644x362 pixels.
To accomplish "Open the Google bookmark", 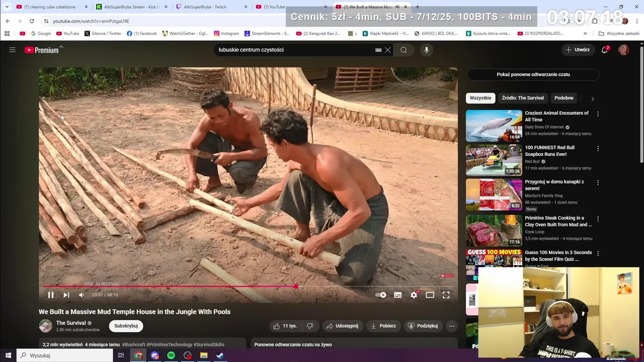I will coord(41,34).
